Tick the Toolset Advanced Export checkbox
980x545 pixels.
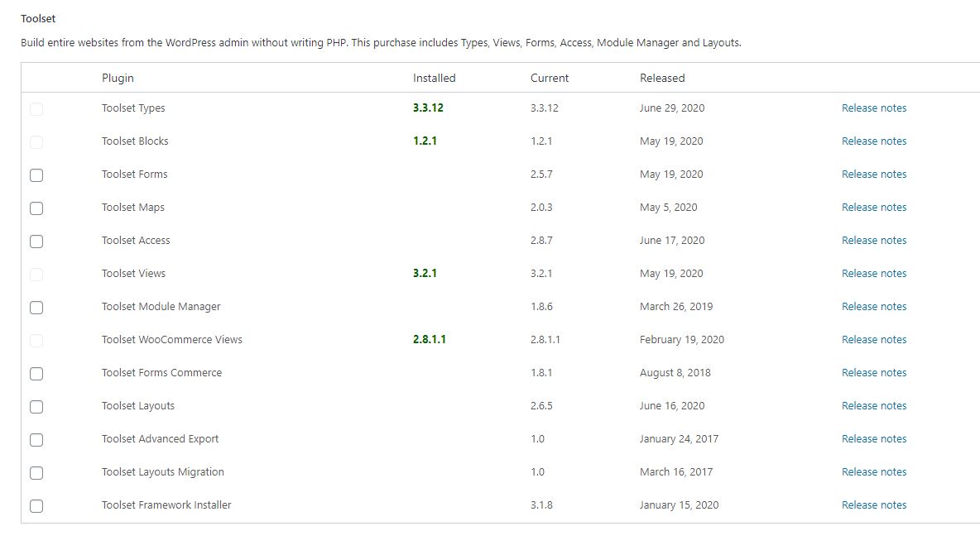coord(36,440)
